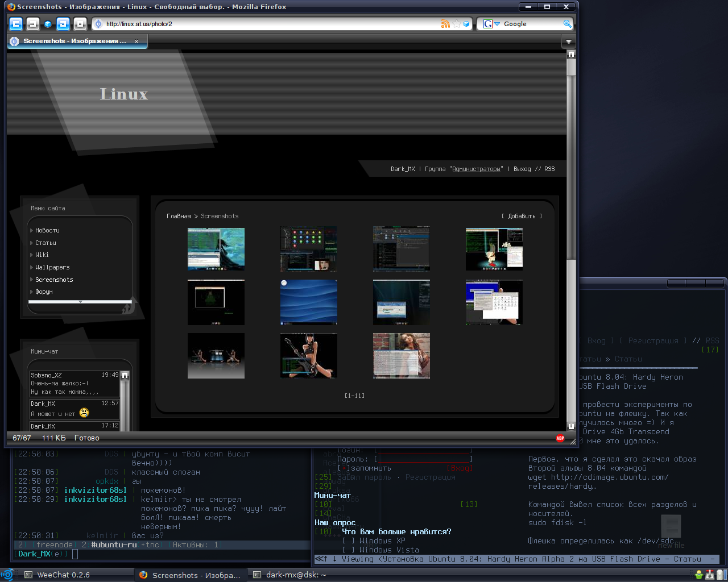Click the '[1-11]' pagination link
Image resolution: width=728 pixels, height=582 pixels.
[x=354, y=396]
